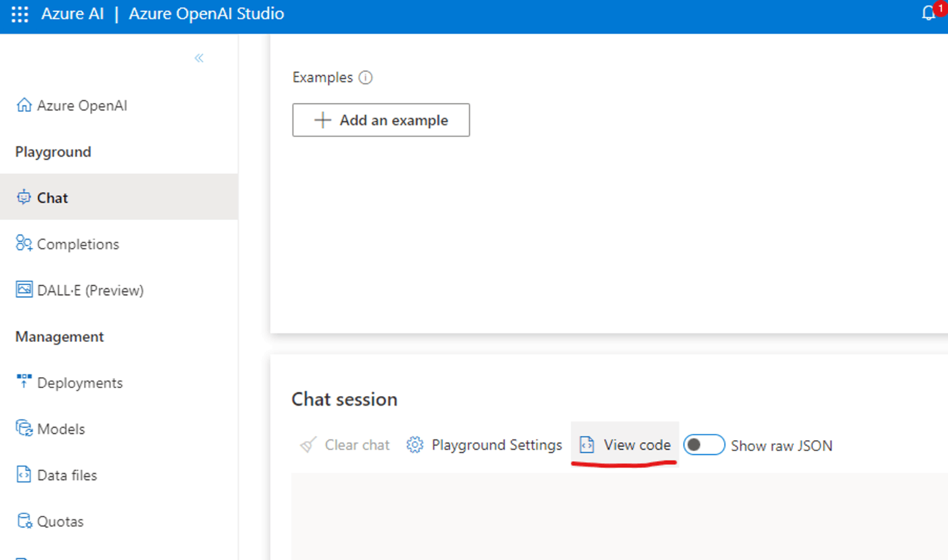This screenshot has height=560, width=948.
Task: Click Add an example button
Action: (381, 120)
